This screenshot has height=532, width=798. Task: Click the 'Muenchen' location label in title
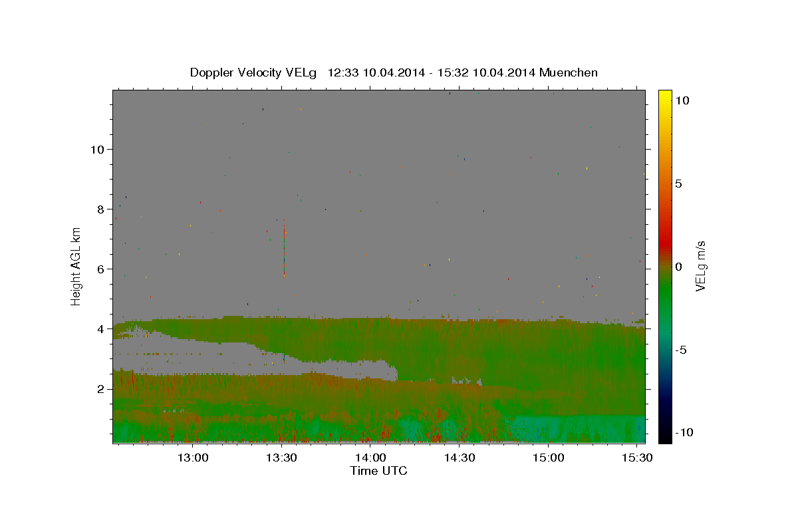coord(569,72)
